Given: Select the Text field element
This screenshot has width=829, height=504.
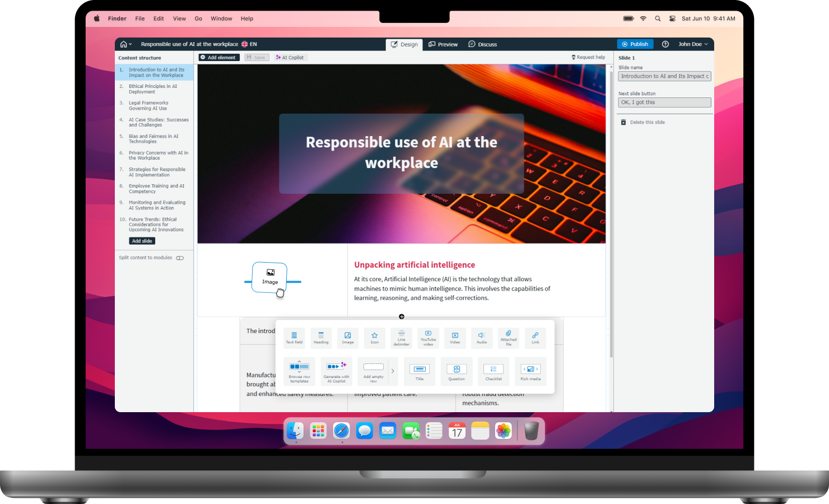Looking at the screenshot, I should tap(294, 338).
